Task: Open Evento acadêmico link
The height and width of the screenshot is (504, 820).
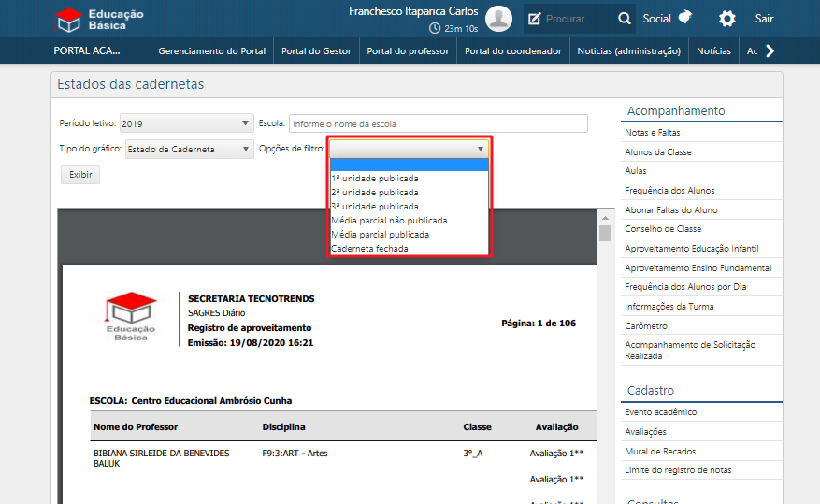Action: pyautogui.click(x=660, y=412)
